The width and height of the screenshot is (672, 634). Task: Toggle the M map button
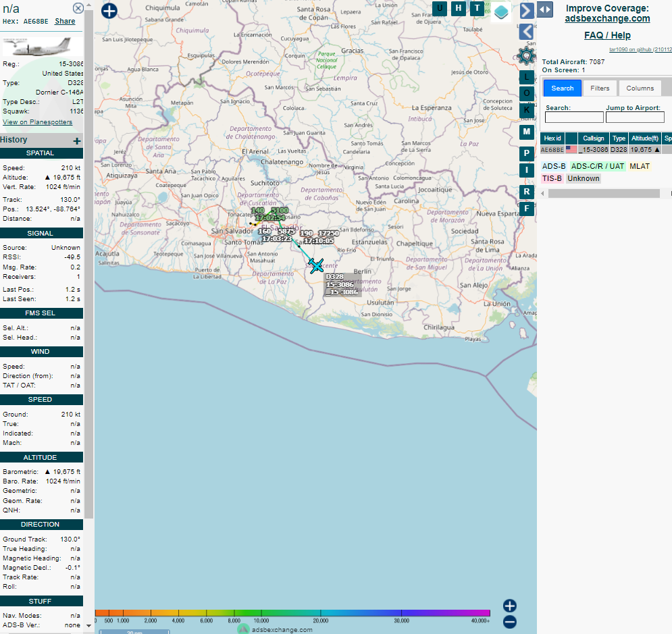coord(527,132)
